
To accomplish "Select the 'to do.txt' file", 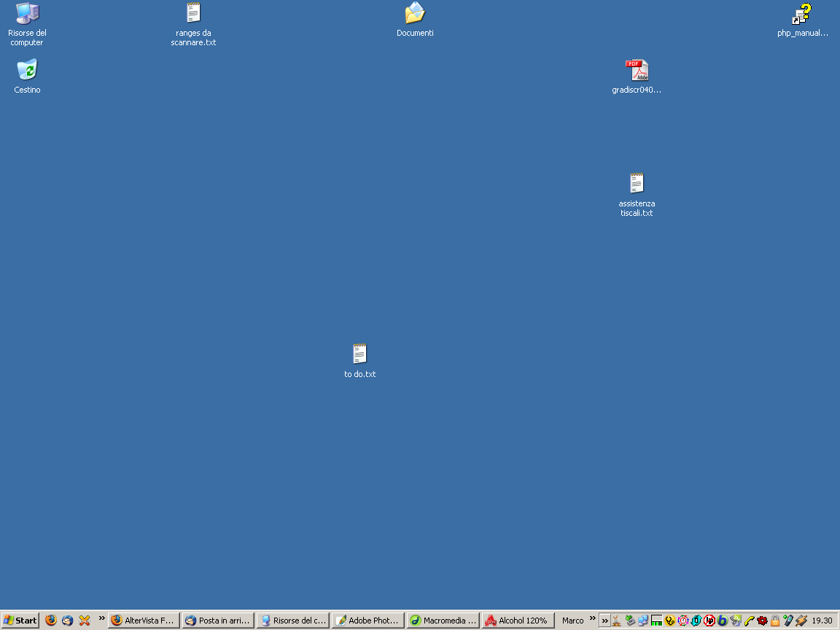I will coord(359,355).
